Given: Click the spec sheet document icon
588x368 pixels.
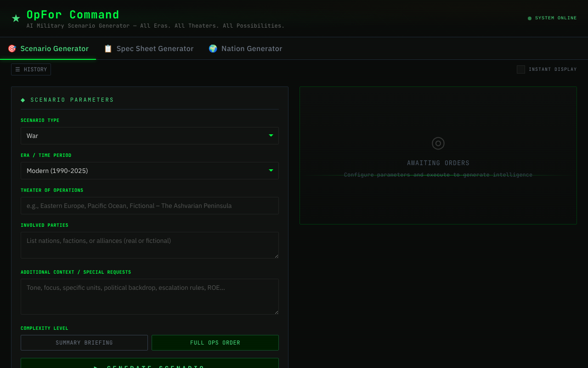Looking at the screenshot, I should tap(108, 48).
